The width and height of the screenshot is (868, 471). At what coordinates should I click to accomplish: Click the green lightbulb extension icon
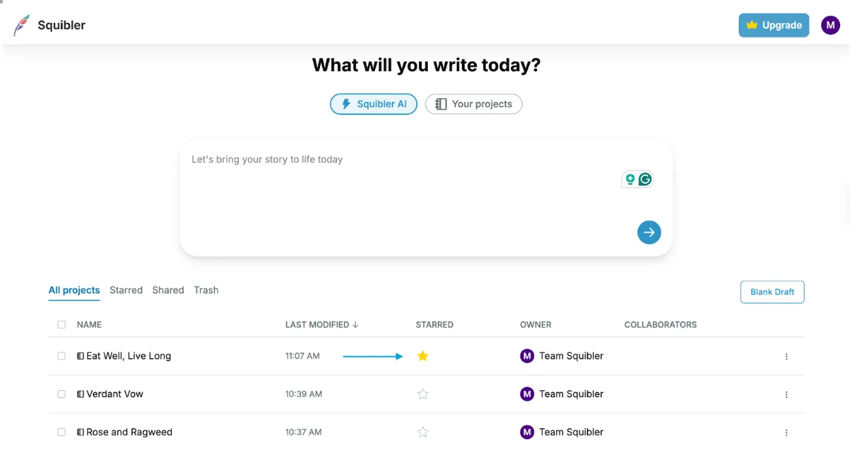pos(630,179)
